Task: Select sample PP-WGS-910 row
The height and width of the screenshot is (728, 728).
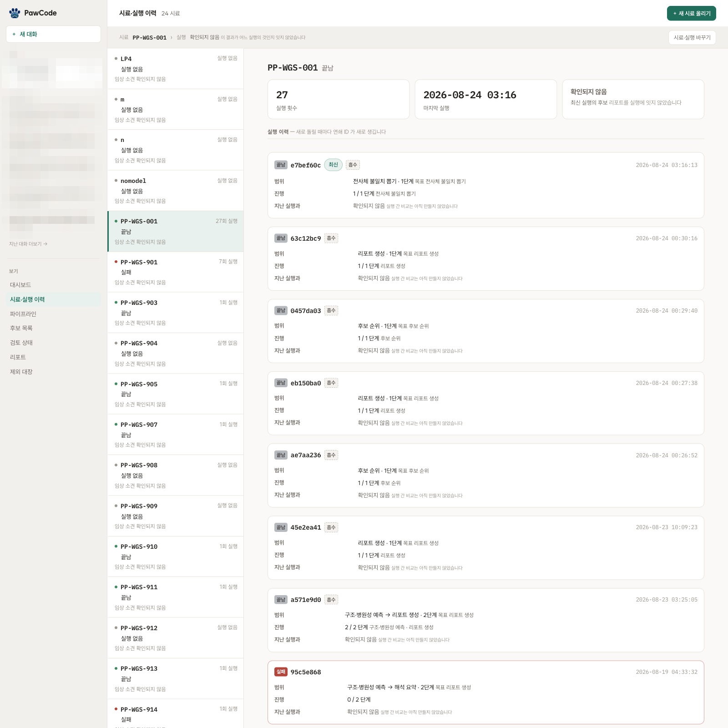Action: [x=176, y=556]
